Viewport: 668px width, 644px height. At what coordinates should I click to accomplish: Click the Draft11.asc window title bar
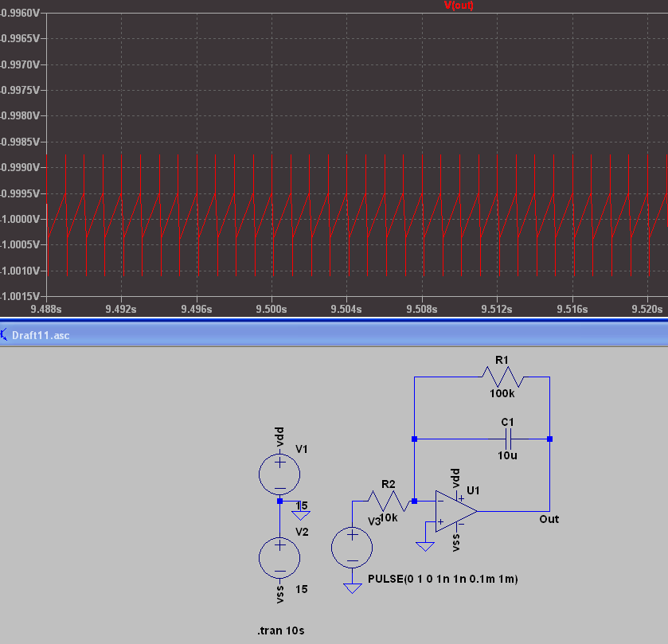tap(334, 335)
